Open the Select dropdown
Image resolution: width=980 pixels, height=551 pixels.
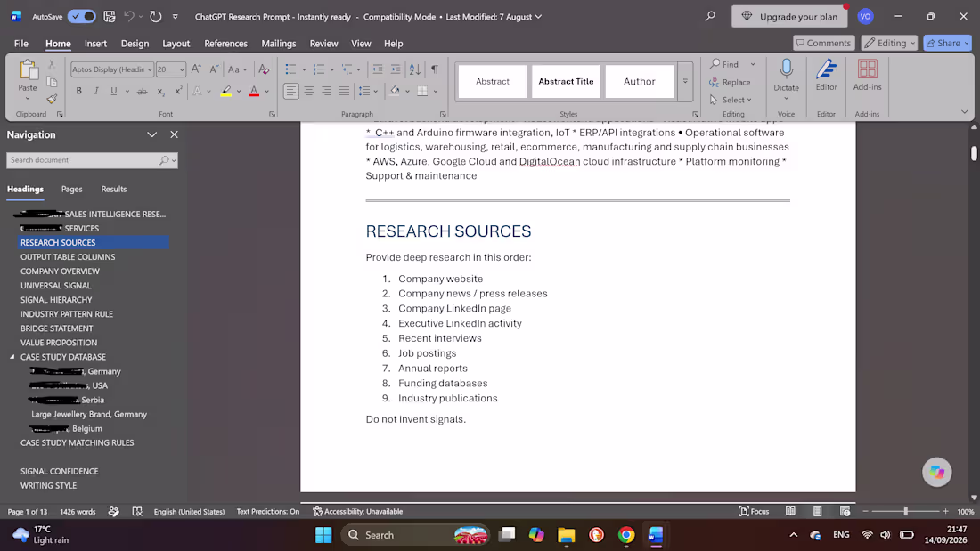(731, 100)
